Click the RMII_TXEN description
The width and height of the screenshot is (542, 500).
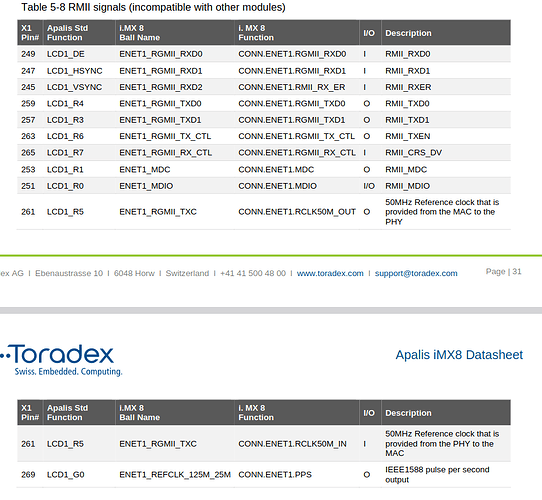point(408,136)
